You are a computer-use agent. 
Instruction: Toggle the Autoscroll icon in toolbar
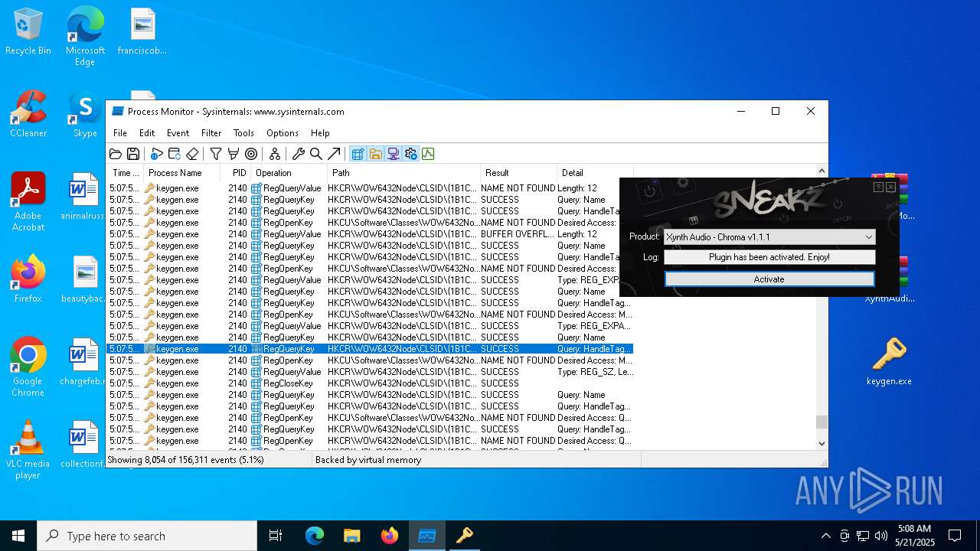pyautogui.click(x=175, y=154)
